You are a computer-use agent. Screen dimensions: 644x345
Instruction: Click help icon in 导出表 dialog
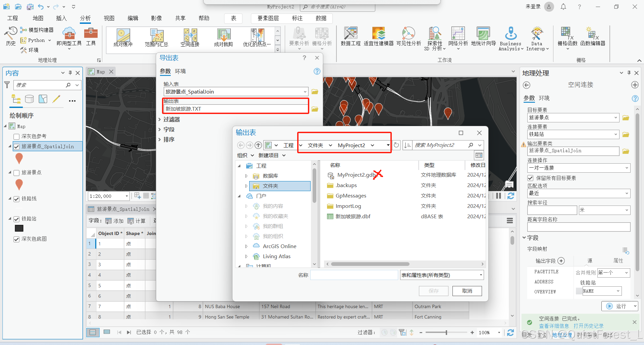click(x=317, y=71)
